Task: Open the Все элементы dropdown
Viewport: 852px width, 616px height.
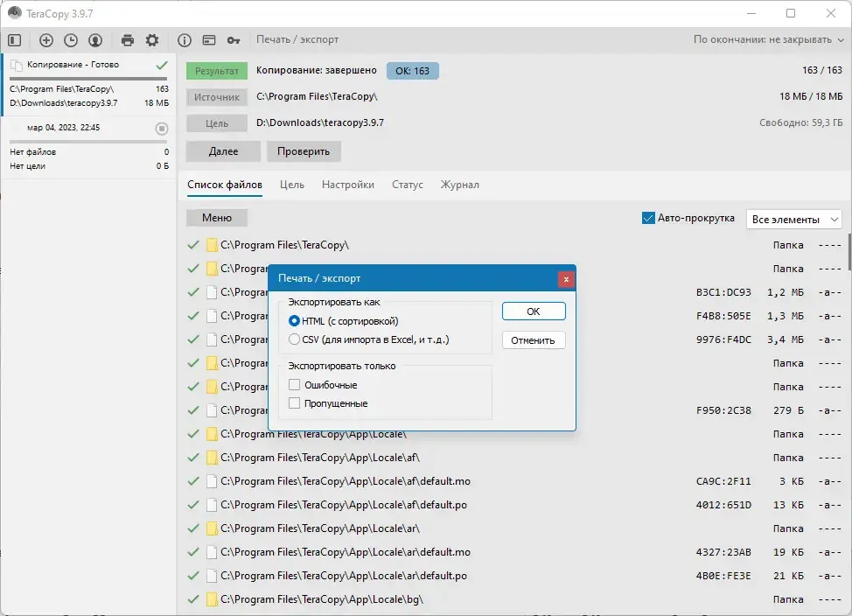Action: [794, 220]
